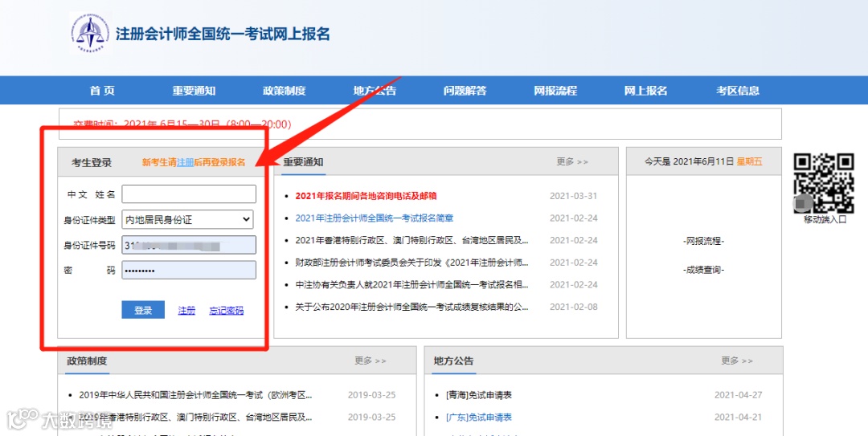Click the -成绩查询- sidebar link
Screen dimensions: 868x436
coord(703,270)
